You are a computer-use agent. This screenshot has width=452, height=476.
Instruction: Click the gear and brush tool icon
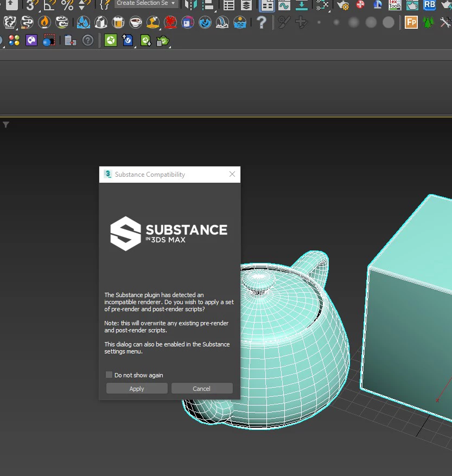tap(284, 22)
